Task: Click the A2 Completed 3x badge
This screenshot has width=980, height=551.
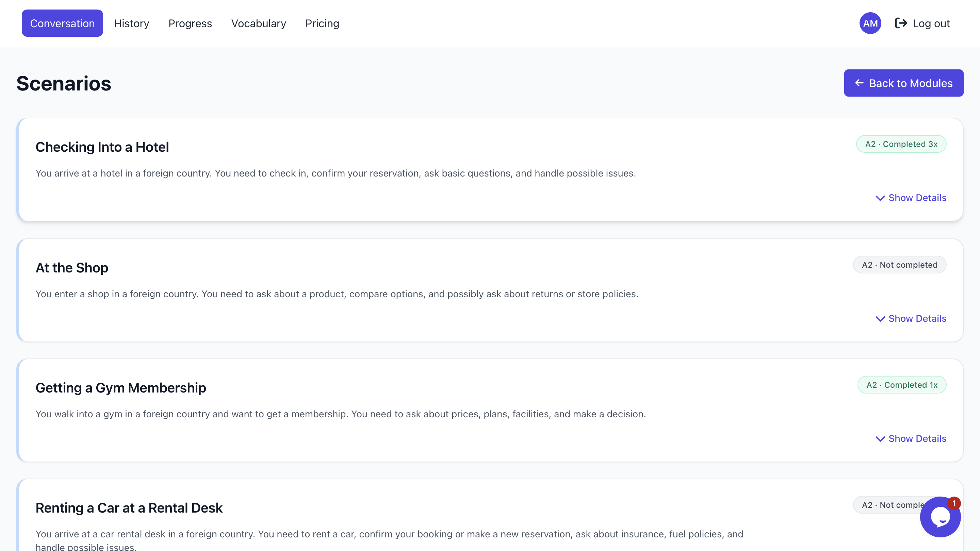Action: point(901,144)
